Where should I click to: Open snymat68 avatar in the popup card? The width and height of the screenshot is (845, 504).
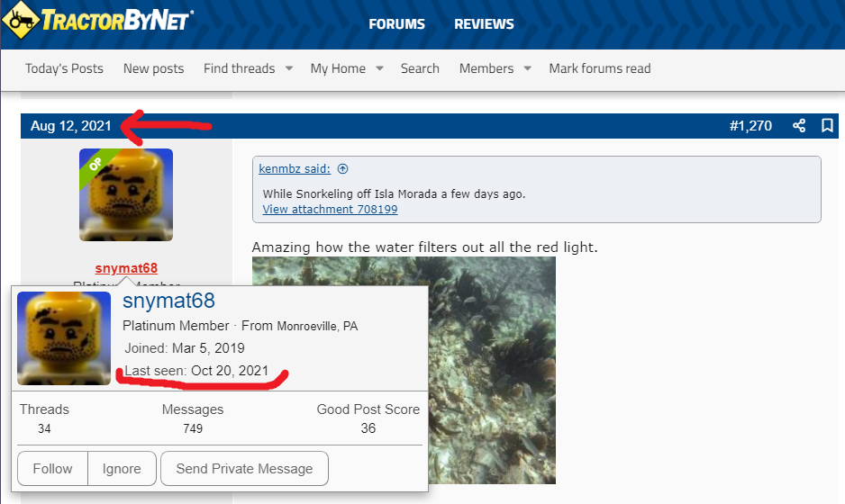64,338
